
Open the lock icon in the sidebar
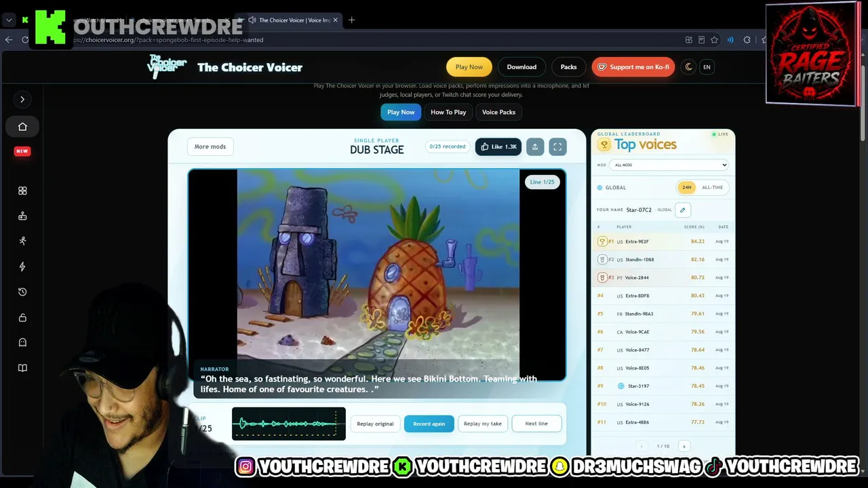(x=22, y=318)
